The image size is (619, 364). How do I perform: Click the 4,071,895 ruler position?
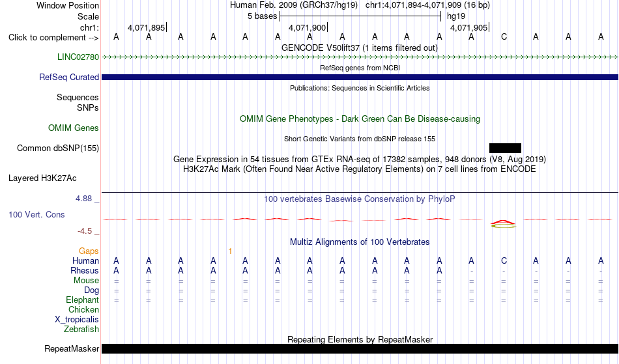[x=146, y=27]
